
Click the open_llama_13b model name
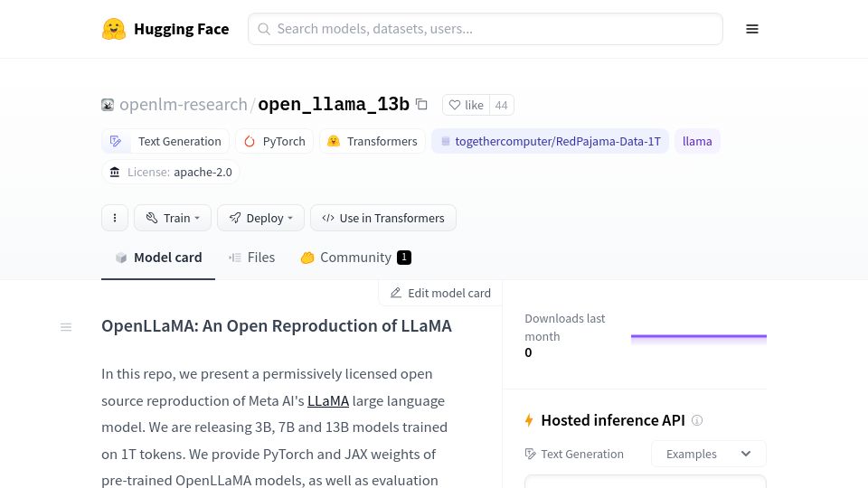(x=334, y=104)
